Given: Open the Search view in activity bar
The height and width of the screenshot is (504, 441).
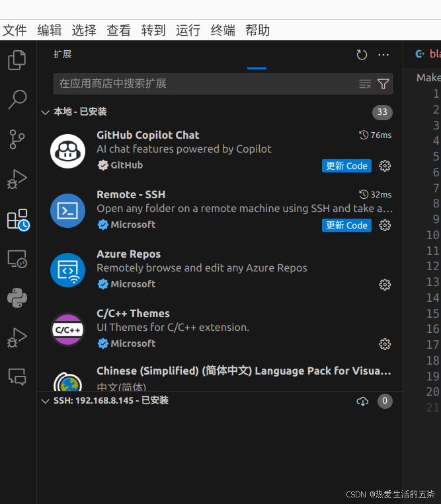Looking at the screenshot, I should pyautogui.click(x=17, y=99).
